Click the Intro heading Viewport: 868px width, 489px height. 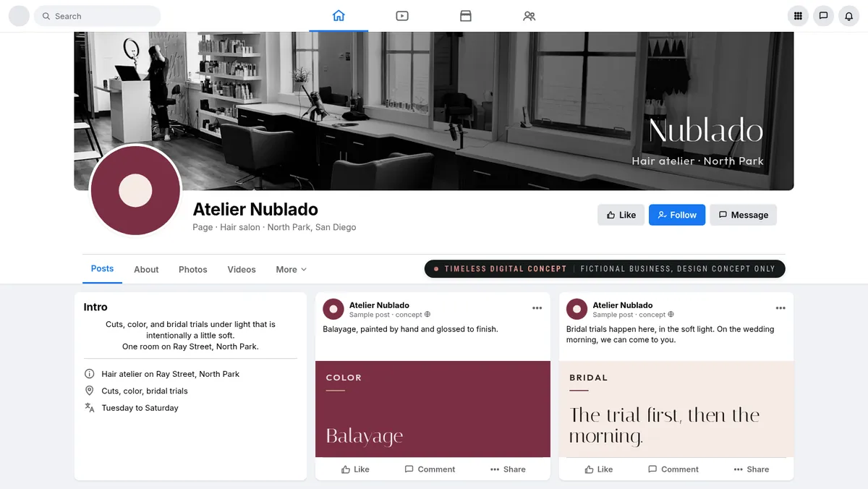[x=95, y=307]
